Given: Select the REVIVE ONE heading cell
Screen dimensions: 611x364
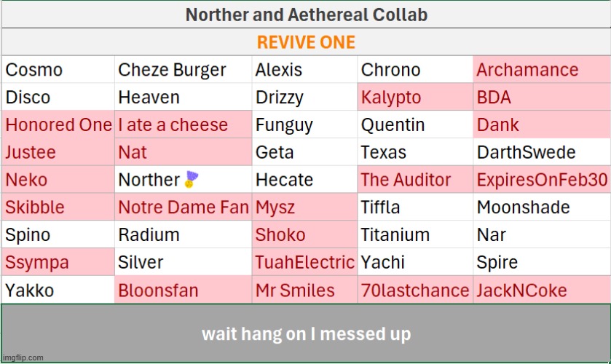Looking at the screenshot, I should tap(306, 41).
